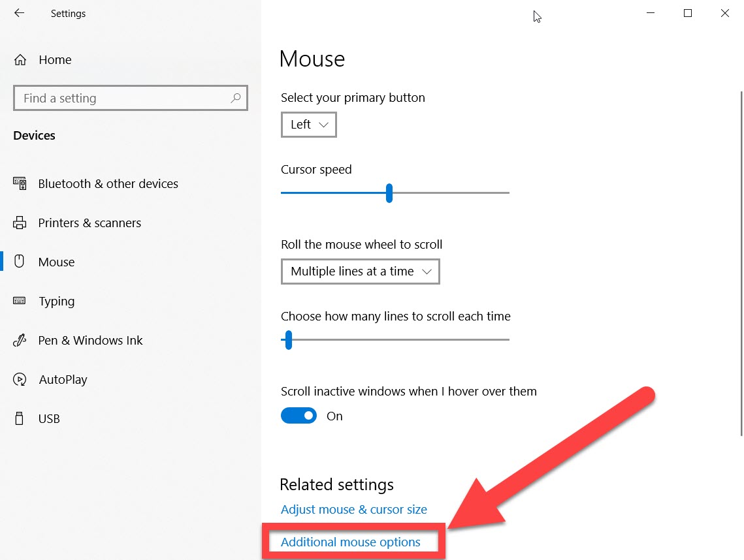This screenshot has width=744, height=560.
Task: Click the Related settings heading
Action: tap(337, 484)
